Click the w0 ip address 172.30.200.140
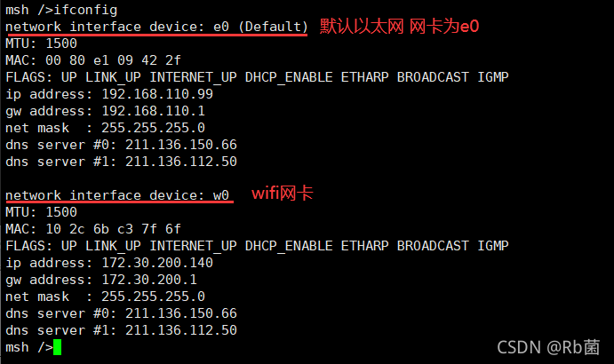Screen dimensions: 614x364 click(x=157, y=263)
